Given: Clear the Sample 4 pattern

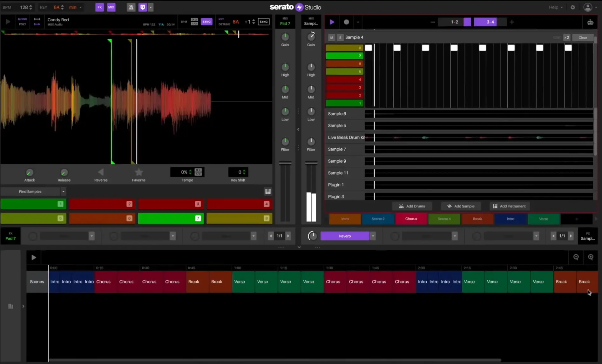Looking at the screenshot, I should point(583,37).
